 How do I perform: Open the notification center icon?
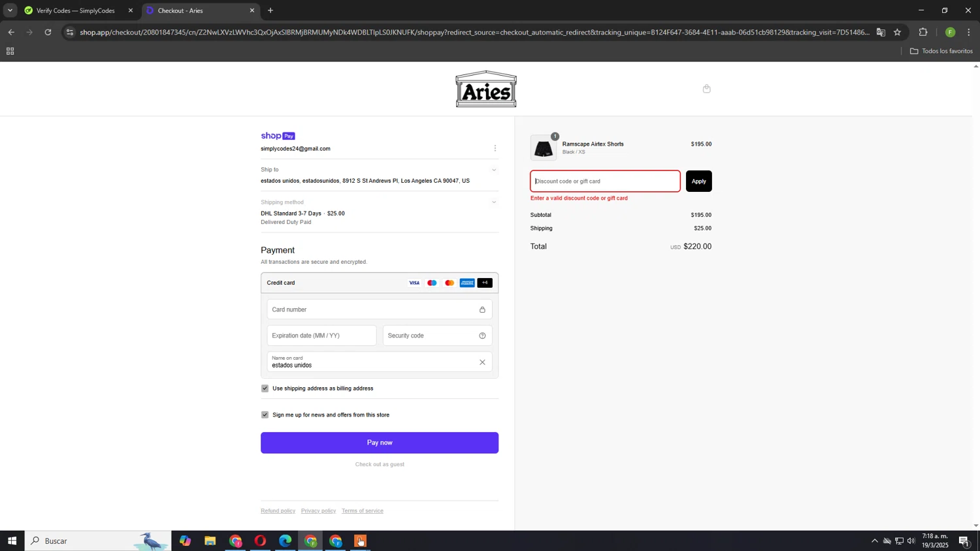964,541
